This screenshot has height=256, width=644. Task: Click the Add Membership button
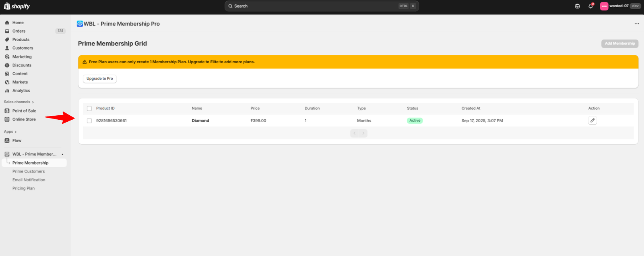pyautogui.click(x=619, y=44)
